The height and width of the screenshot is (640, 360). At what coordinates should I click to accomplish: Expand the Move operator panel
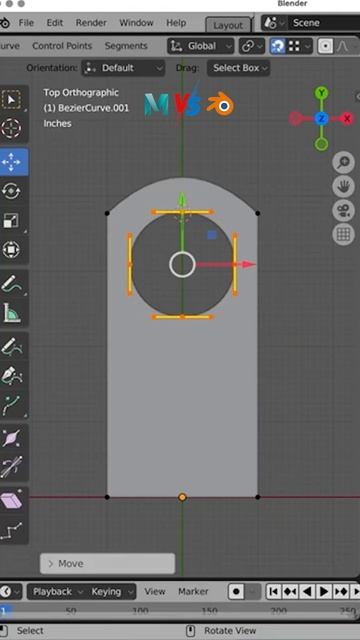[x=107, y=564]
